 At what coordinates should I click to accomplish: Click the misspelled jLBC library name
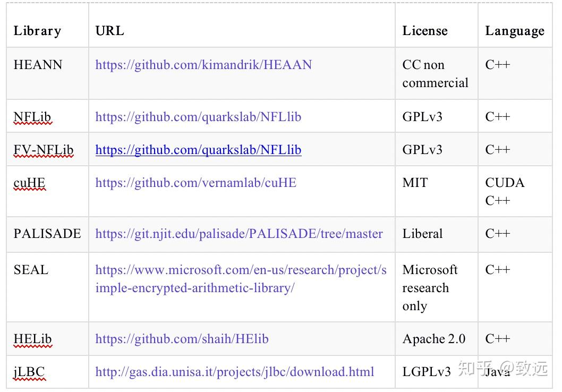(29, 372)
